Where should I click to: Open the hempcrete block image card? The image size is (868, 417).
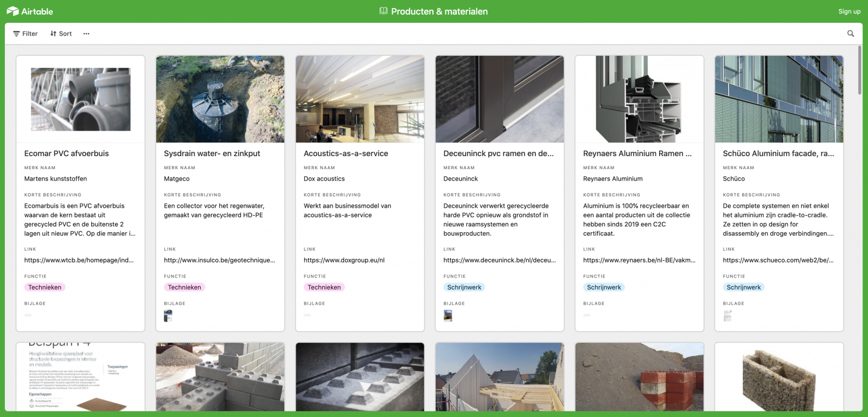tap(779, 377)
